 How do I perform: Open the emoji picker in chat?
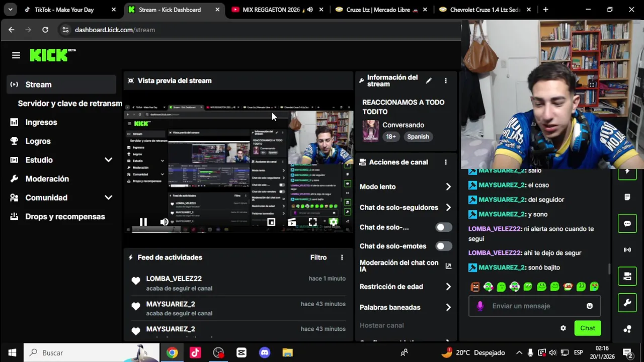tap(590, 306)
